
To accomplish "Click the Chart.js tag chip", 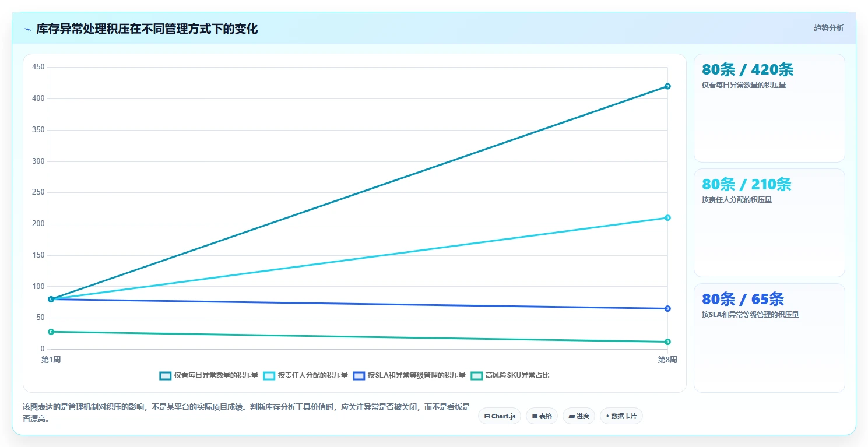I will (500, 416).
